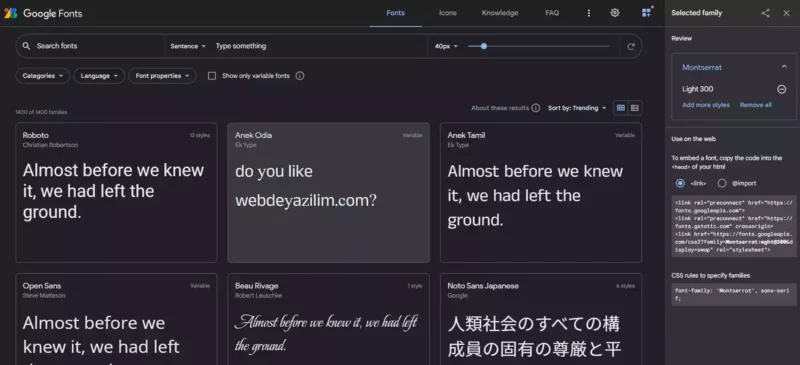Remove Light 300 style with minus icon
The image size is (800, 365).
(x=781, y=89)
